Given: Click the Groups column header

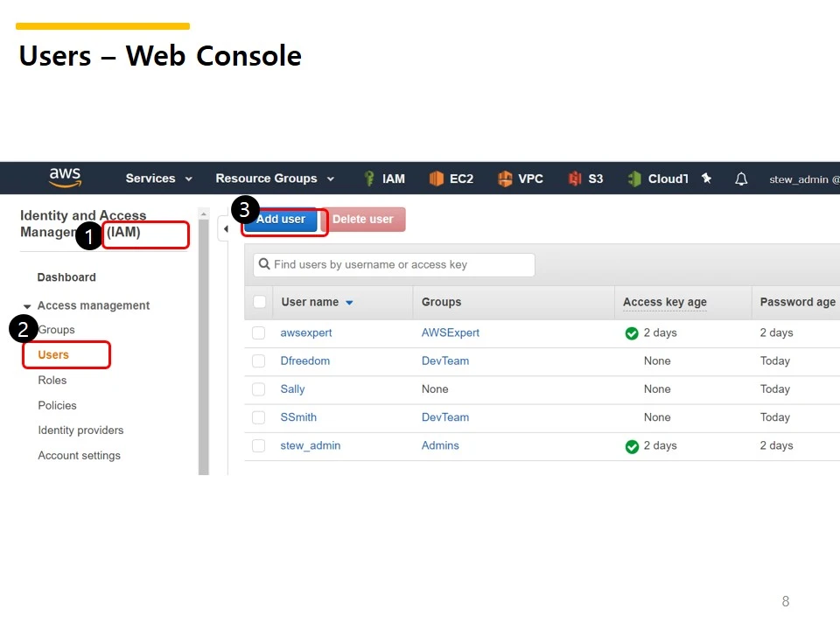Looking at the screenshot, I should pyautogui.click(x=441, y=302).
